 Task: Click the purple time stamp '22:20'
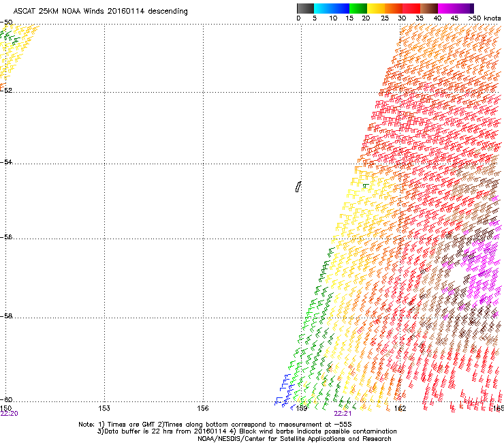point(9,414)
